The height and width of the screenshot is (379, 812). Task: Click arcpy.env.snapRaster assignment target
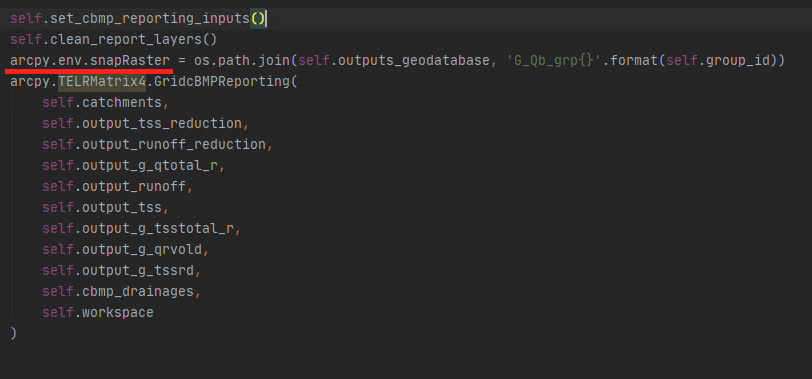90,61
